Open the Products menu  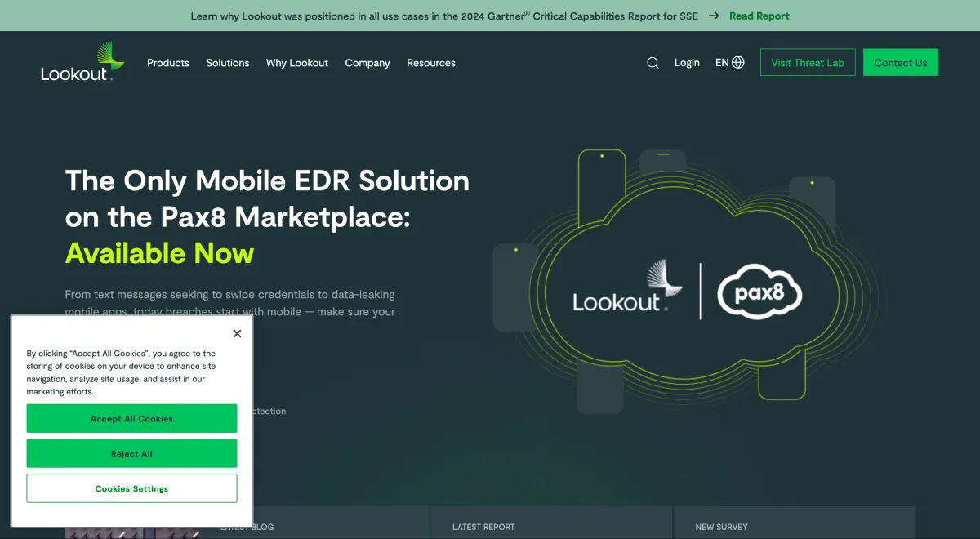(x=168, y=63)
